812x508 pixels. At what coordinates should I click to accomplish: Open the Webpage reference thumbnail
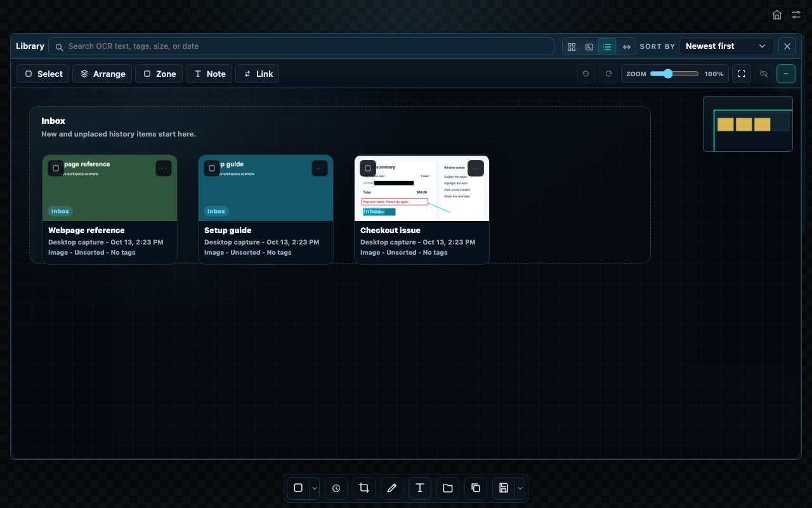click(x=110, y=188)
